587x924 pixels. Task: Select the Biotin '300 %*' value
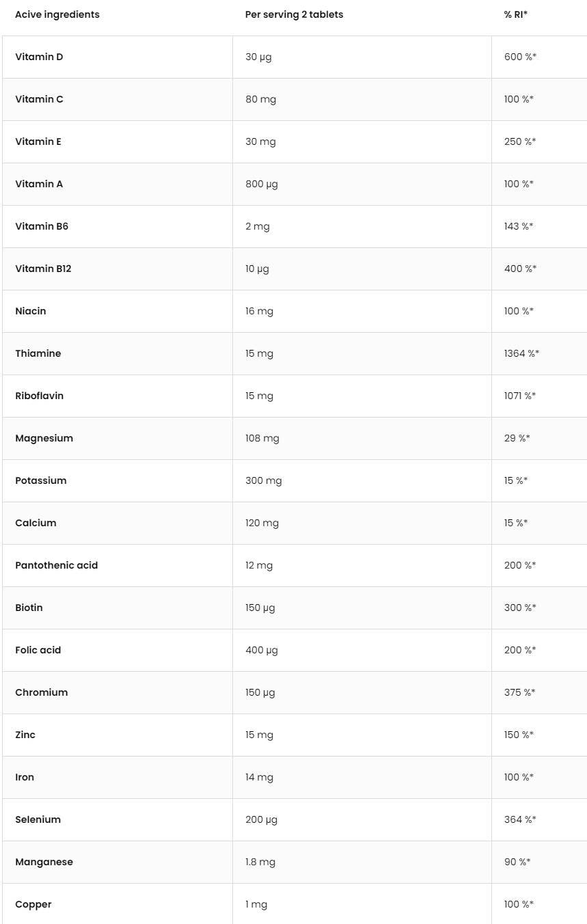point(520,608)
